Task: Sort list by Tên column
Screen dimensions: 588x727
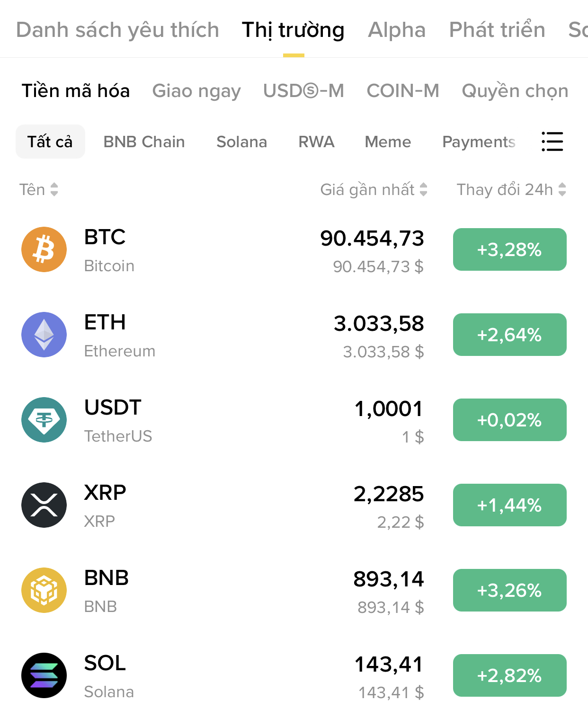Action: [38, 190]
